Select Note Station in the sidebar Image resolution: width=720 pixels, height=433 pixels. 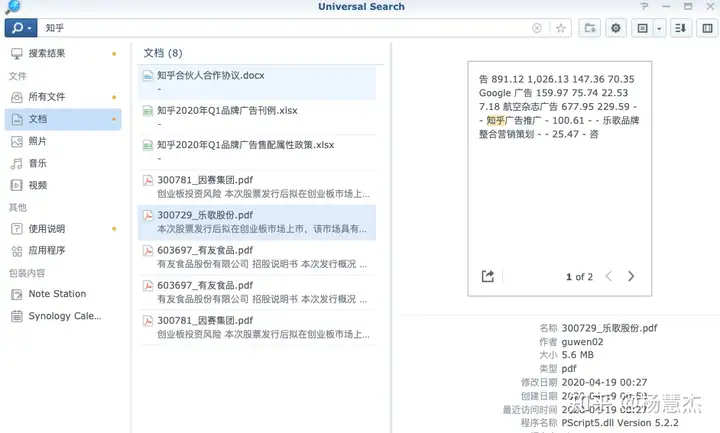click(x=63, y=294)
